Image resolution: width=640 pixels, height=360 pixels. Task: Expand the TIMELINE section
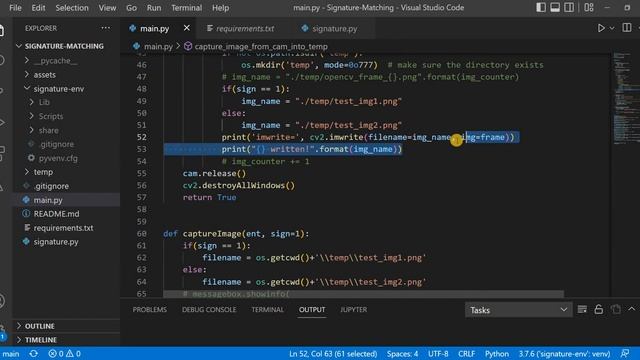point(41,340)
